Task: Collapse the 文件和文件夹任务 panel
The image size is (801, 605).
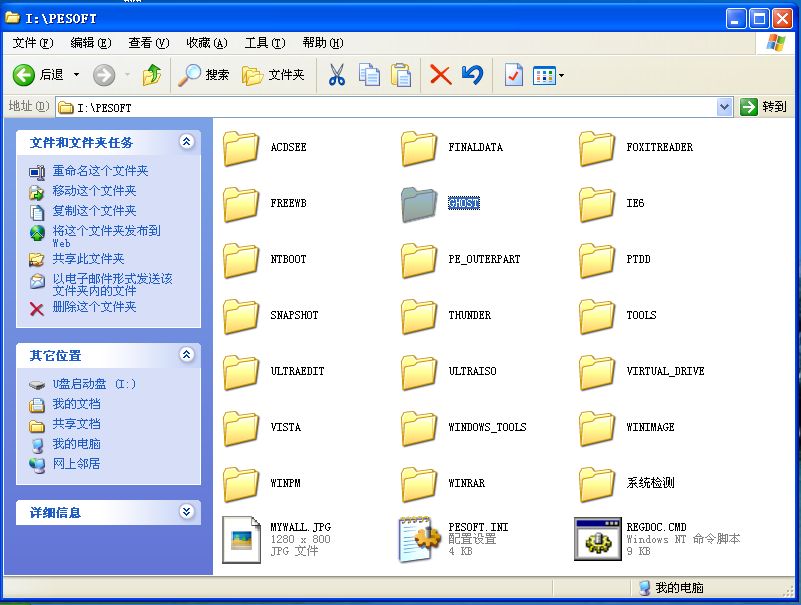Action: click(186, 142)
